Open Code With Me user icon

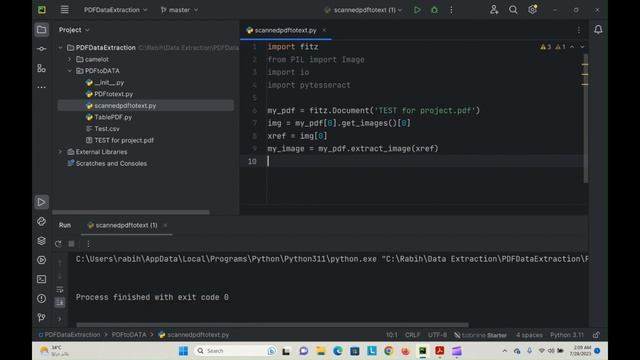[494, 9]
